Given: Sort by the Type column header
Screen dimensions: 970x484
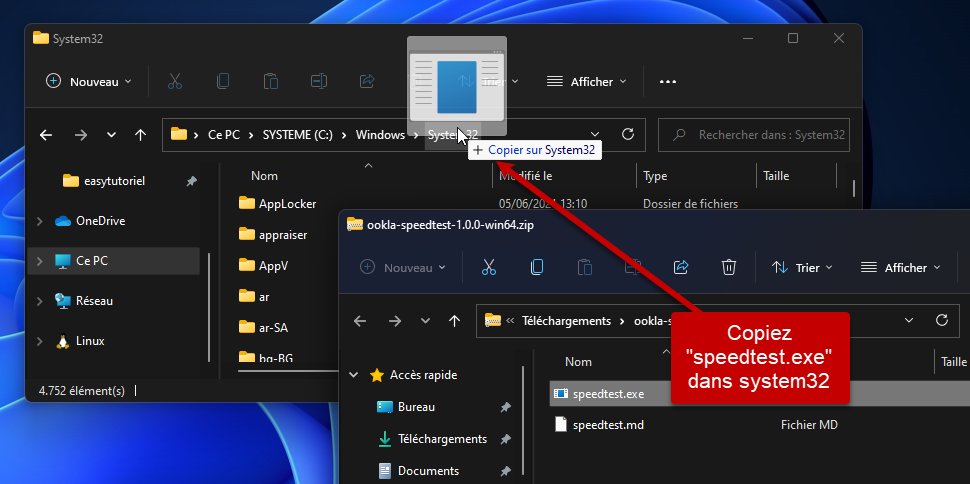Looking at the screenshot, I should tap(655, 176).
